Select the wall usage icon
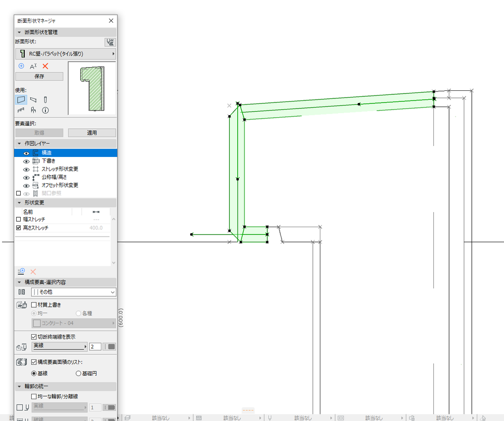Screen dimensions: 504x421 [21, 100]
